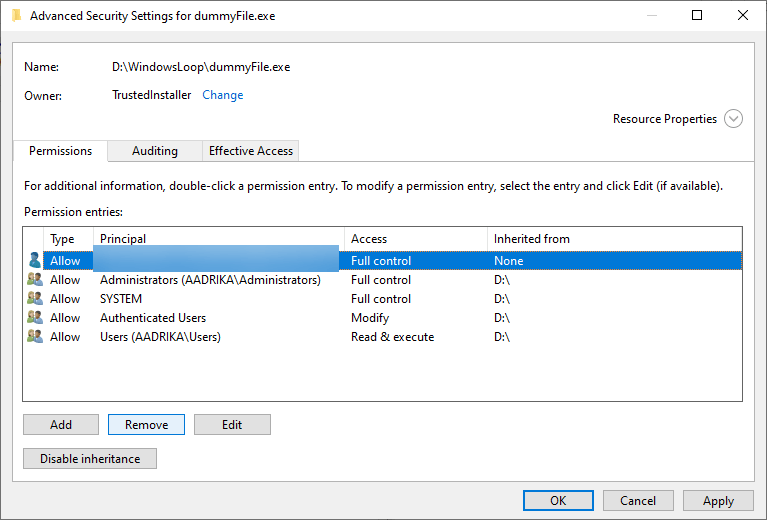
Task: Click the Authenticated Users group icon
Action: 35,318
